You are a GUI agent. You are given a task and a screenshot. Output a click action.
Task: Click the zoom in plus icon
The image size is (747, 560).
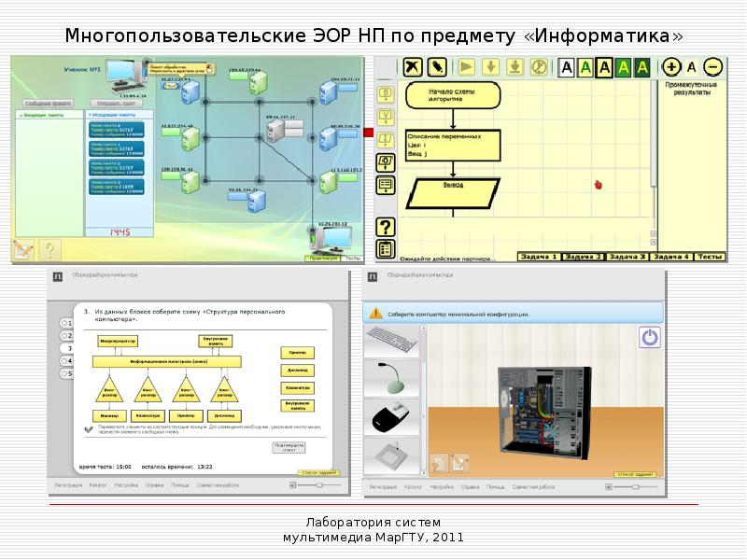pos(670,67)
